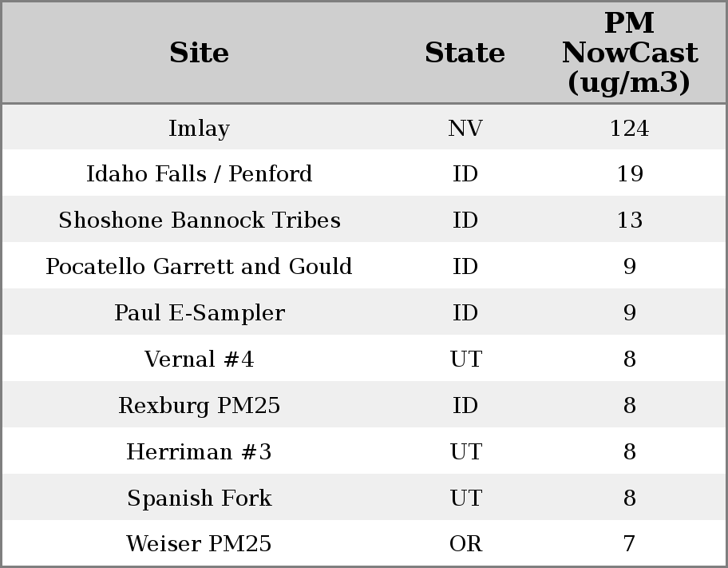Click the Vernal #4 site cell
Image resolution: width=728 pixels, height=568 pixels.
click(x=199, y=359)
